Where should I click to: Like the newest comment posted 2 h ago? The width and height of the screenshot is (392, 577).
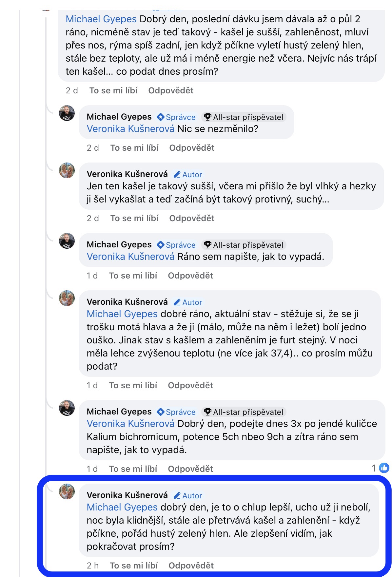pos(134,566)
